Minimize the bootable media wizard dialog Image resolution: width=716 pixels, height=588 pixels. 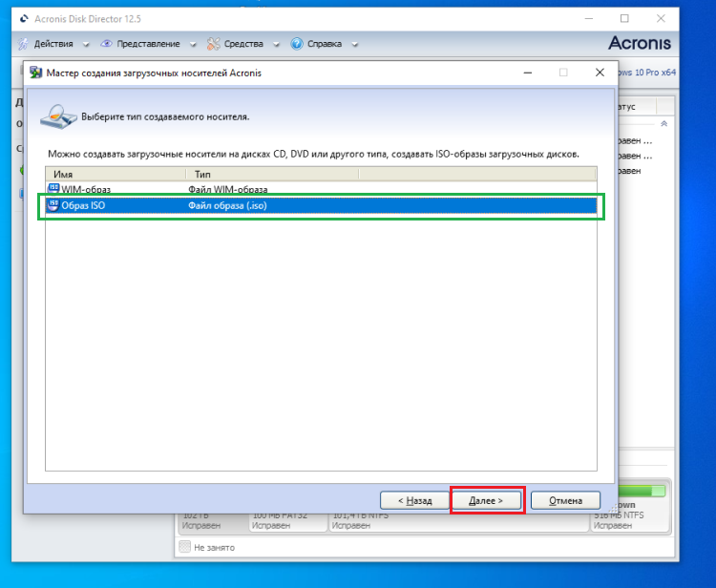(x=528, y=73)
